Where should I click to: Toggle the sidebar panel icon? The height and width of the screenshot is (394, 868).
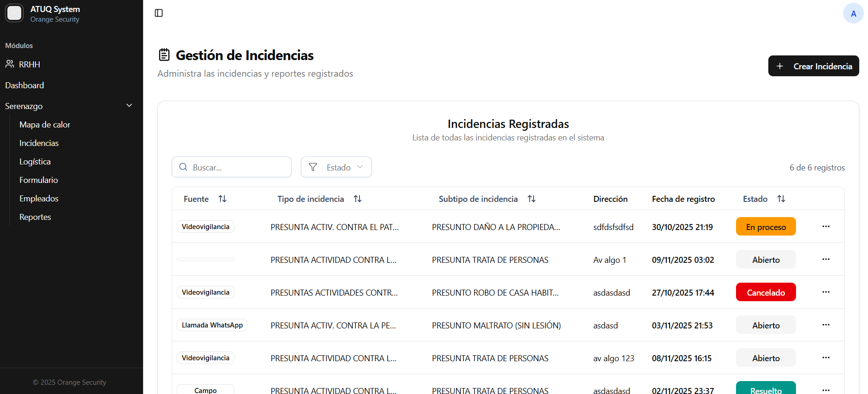(159, 13)
